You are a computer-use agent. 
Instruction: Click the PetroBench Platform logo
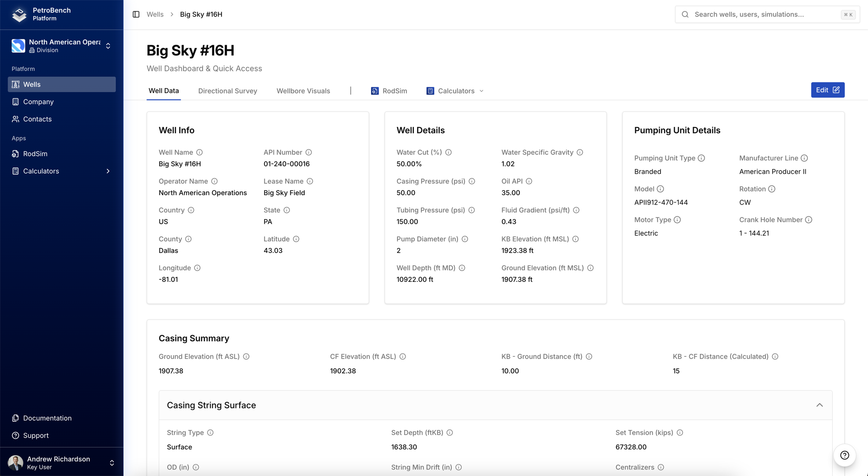coord(19,14)
